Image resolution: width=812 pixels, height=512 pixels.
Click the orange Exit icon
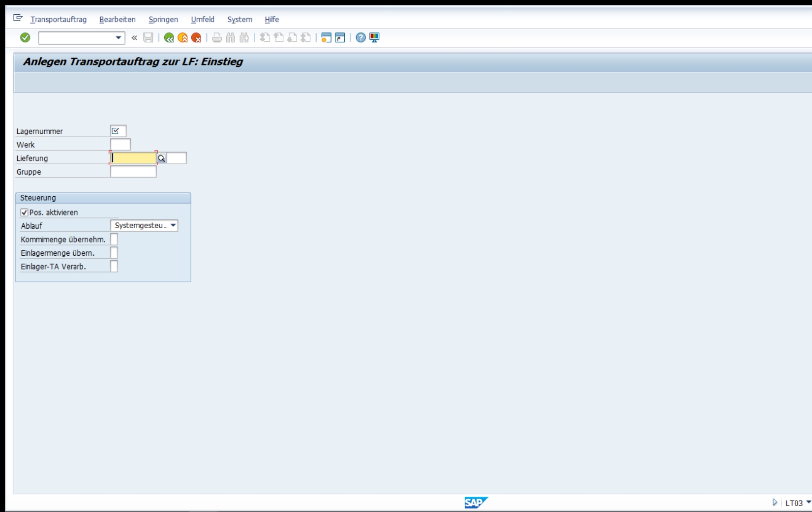click(182, 37)
